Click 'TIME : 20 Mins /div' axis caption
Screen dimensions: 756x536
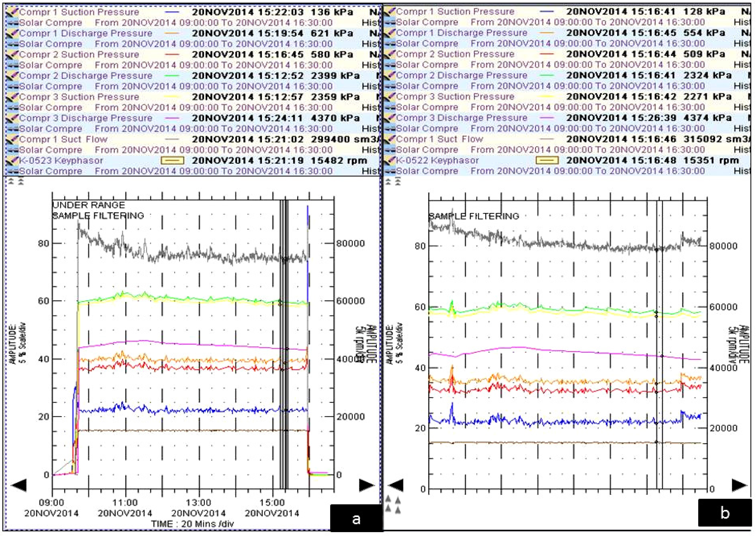tap(193, 524)
